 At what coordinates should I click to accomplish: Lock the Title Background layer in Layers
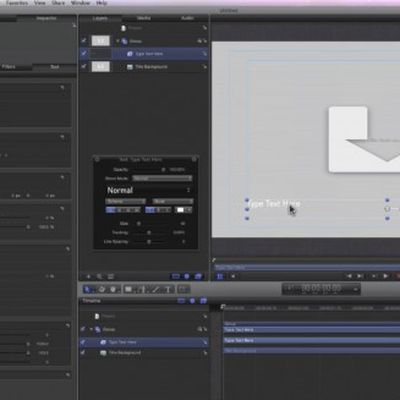[x=204, y=67]
